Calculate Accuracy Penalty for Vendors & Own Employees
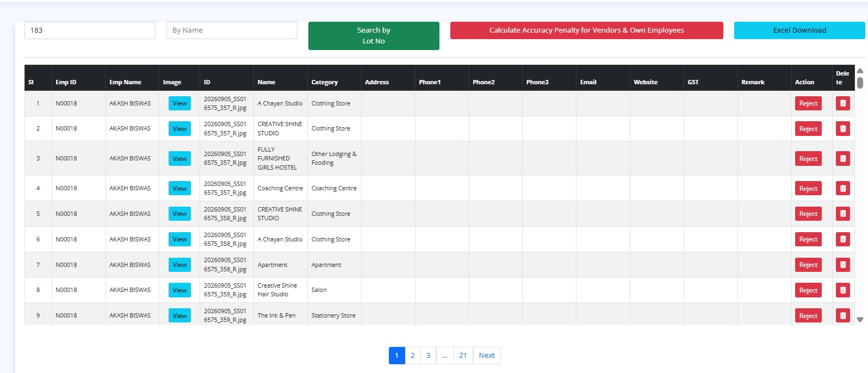The width and height of the screenshot is (868, 373). pyautogui.click(x=586, y=30)
